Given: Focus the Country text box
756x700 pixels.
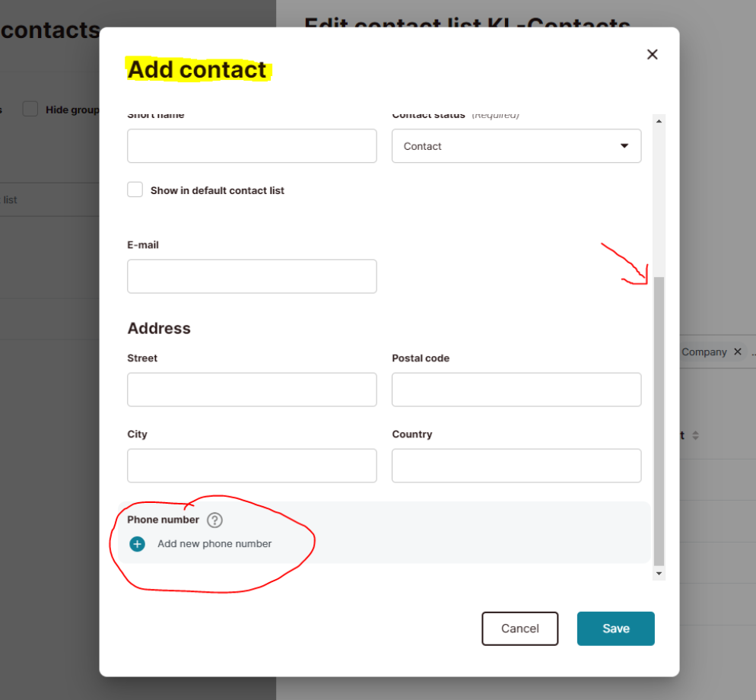Looking at the screenshot, I should pos(516,466).
